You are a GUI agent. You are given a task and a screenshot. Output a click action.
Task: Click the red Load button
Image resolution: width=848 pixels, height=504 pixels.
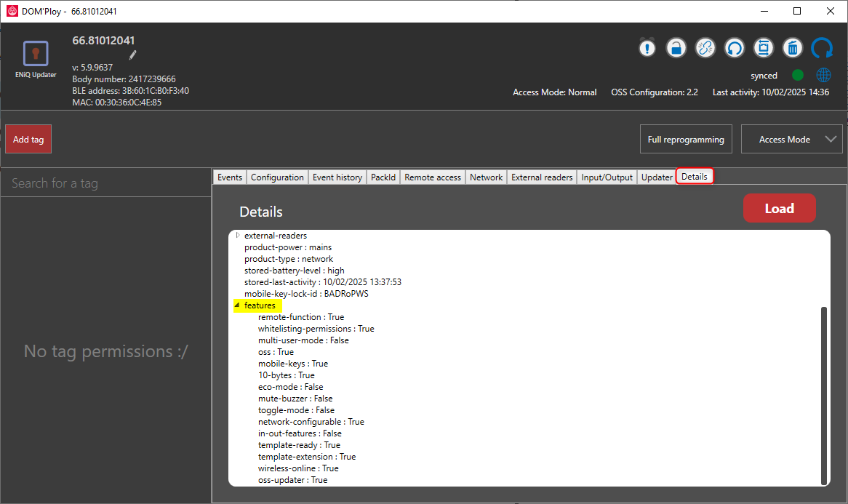(780, 208)
